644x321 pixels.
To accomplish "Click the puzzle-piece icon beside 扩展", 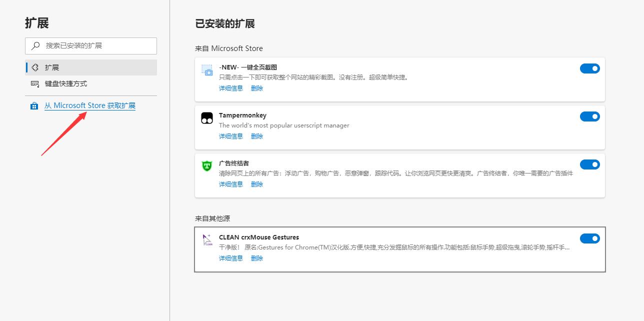I will click(x=35, y=67).
